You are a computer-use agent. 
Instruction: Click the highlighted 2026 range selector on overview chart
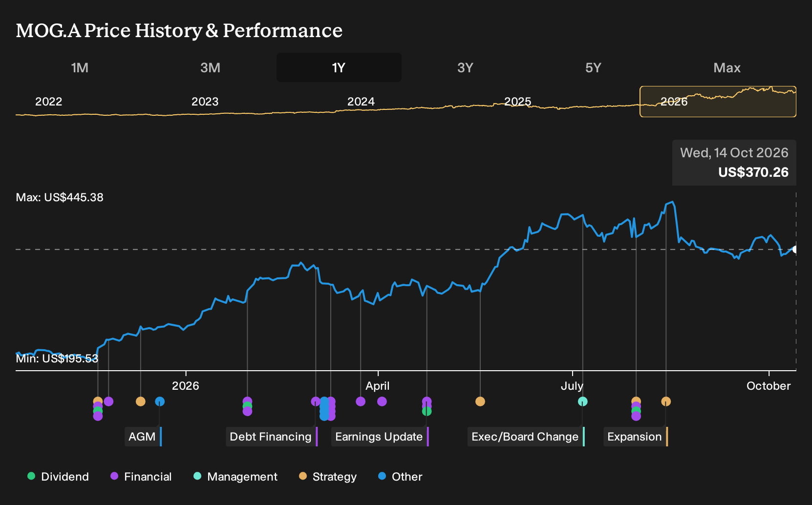718,102
